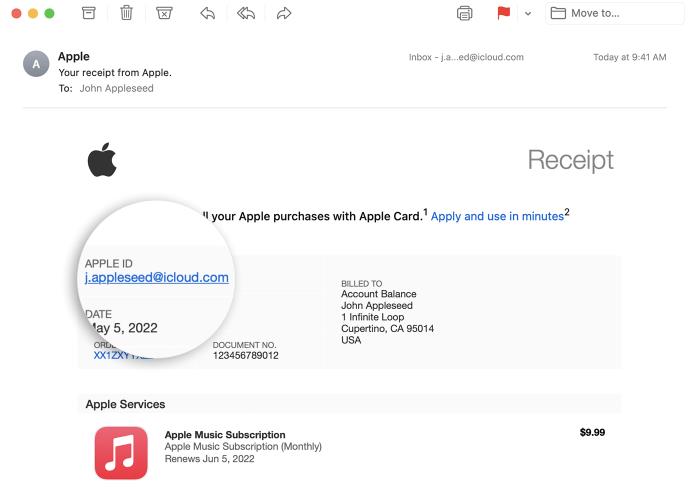This screenshot has width=688, height=495.
Task: Archive the Apple receipt message
Action: click(x=89, y=13)
